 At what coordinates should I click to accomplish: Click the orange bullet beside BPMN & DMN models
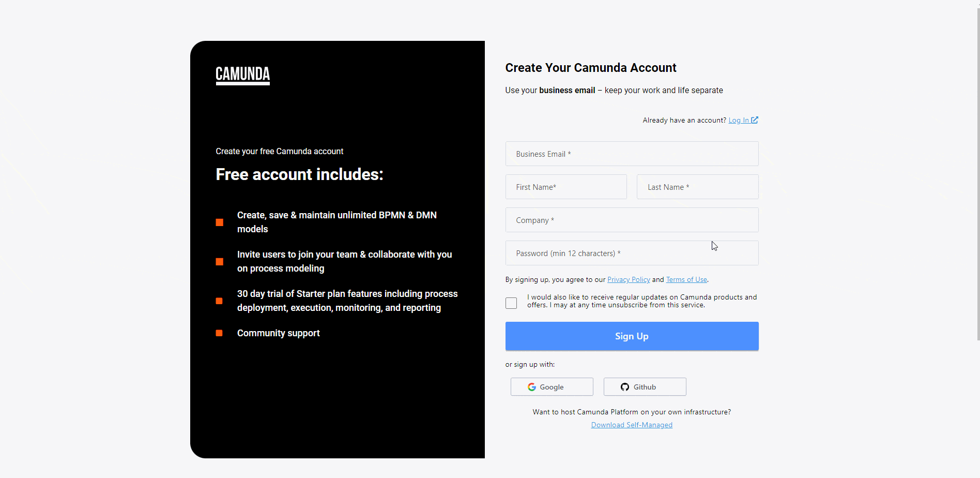[219, 222]
